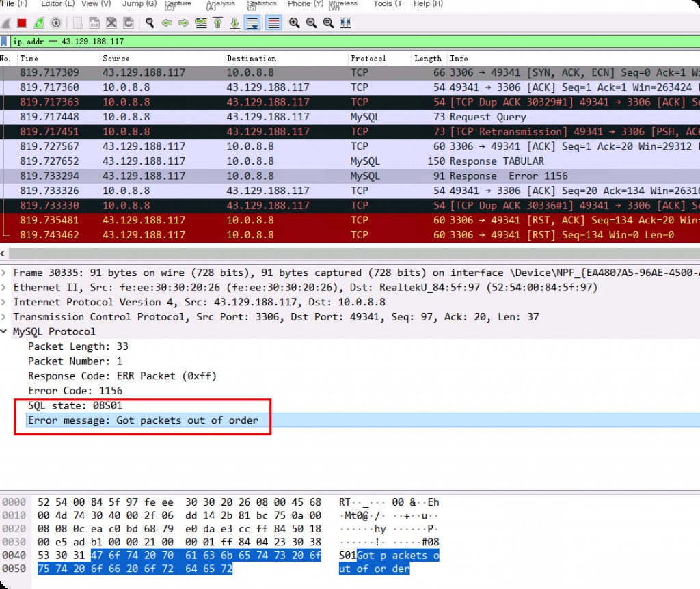Open capture options gear icon

click(56, 23)
